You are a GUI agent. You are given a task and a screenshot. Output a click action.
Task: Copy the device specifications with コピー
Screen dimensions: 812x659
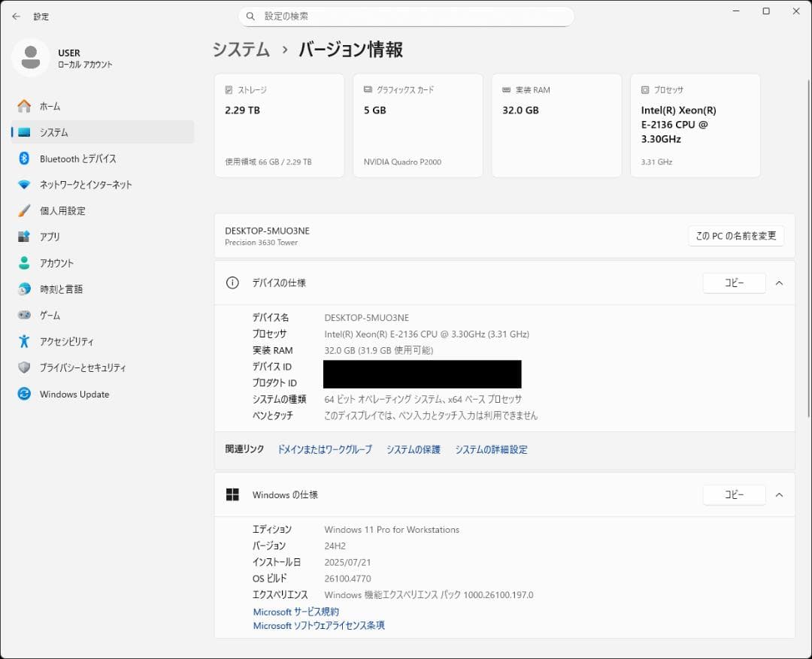pyautogui.click(x=733, y=283)
